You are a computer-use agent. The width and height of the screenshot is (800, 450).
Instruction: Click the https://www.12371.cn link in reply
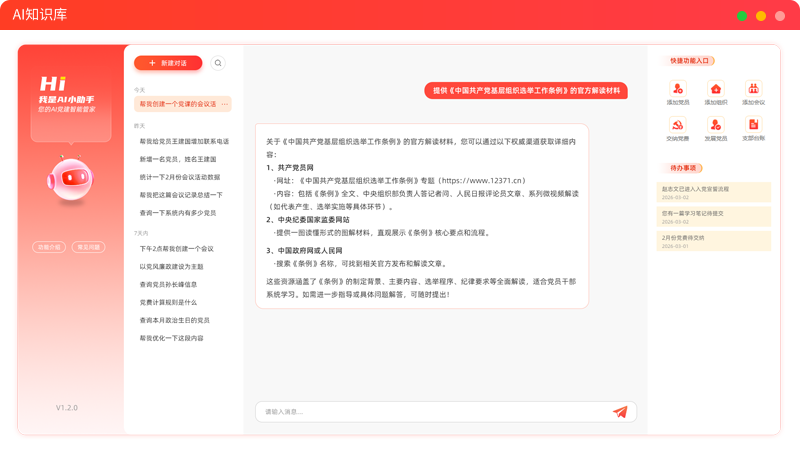click(x=482, y=181)
